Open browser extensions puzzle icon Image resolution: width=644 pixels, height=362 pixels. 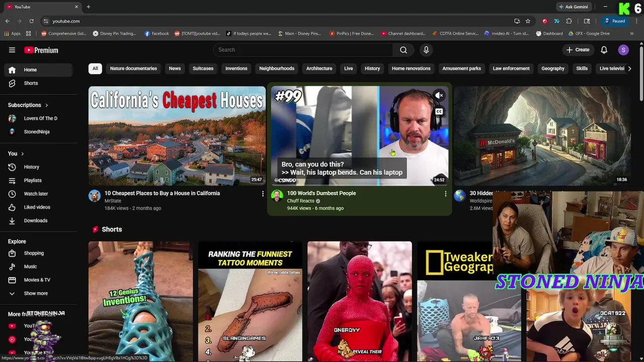pyautogui.click(x=569, y=21)
